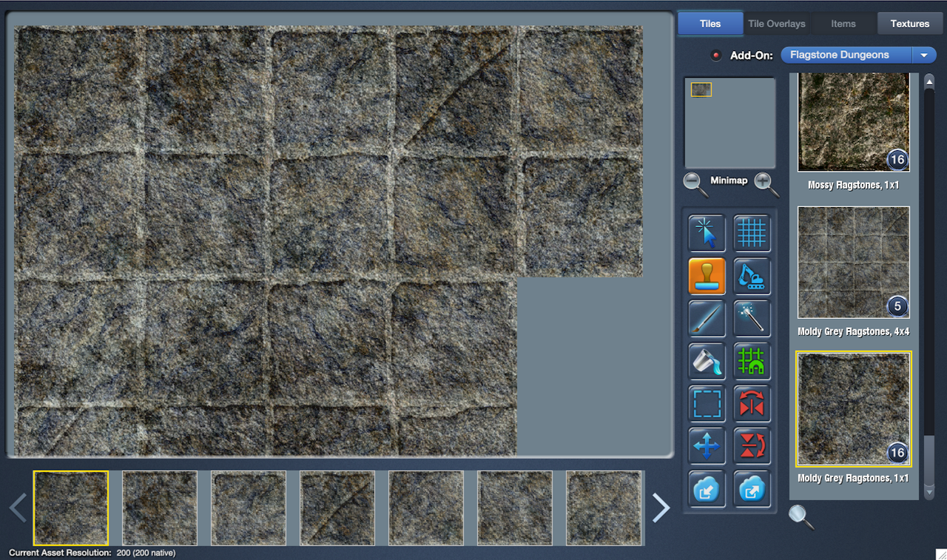Zoom in the Minimap with plus magnifier

[766, 183]
